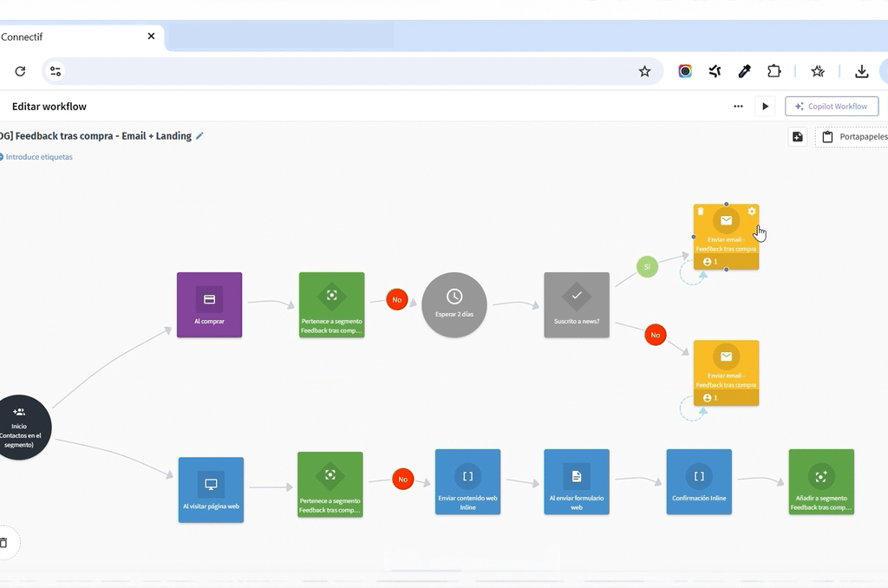Click the No label before Esperar 2 días
The image size is (888, 588).
(x=397, y=299)
